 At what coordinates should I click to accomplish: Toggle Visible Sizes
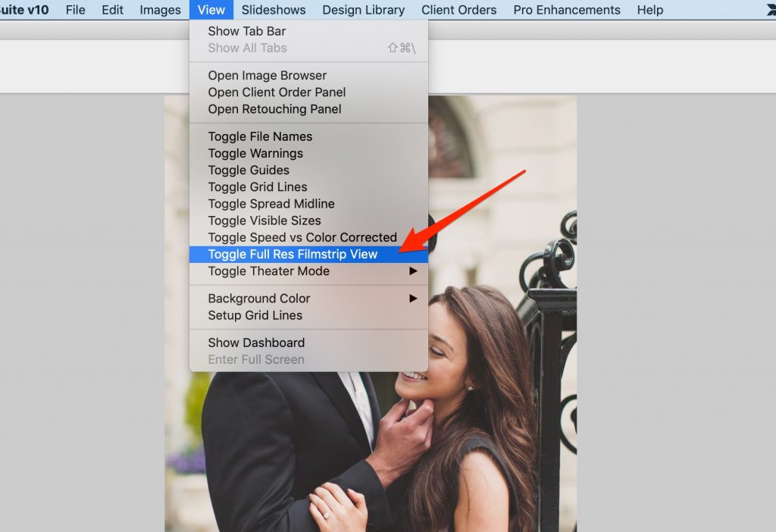(x=309, y=221)
